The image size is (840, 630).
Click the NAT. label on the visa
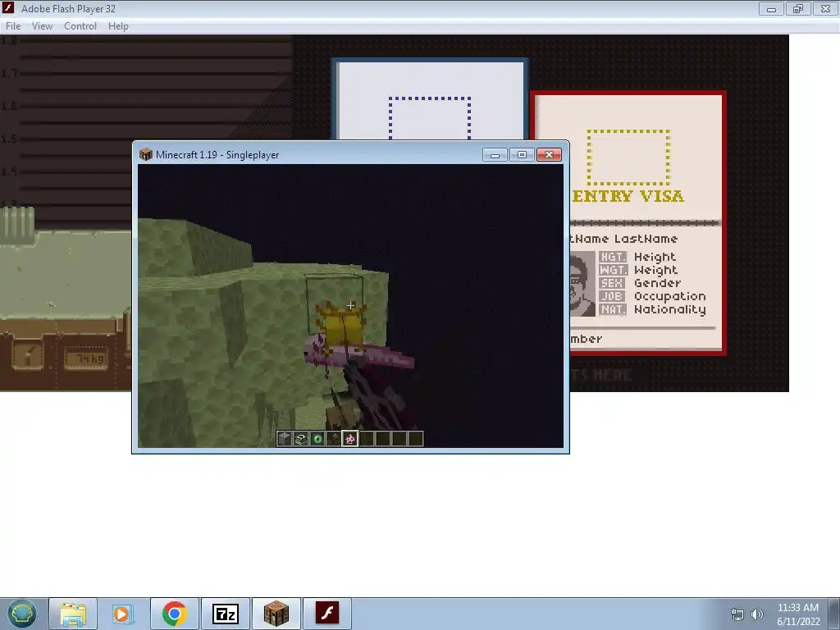pos(613,309)
